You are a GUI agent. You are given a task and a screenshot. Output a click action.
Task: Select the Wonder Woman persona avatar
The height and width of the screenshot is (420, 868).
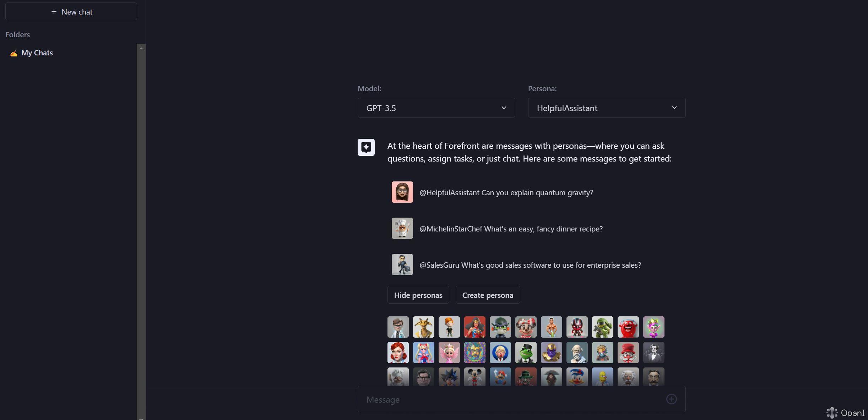474,327
